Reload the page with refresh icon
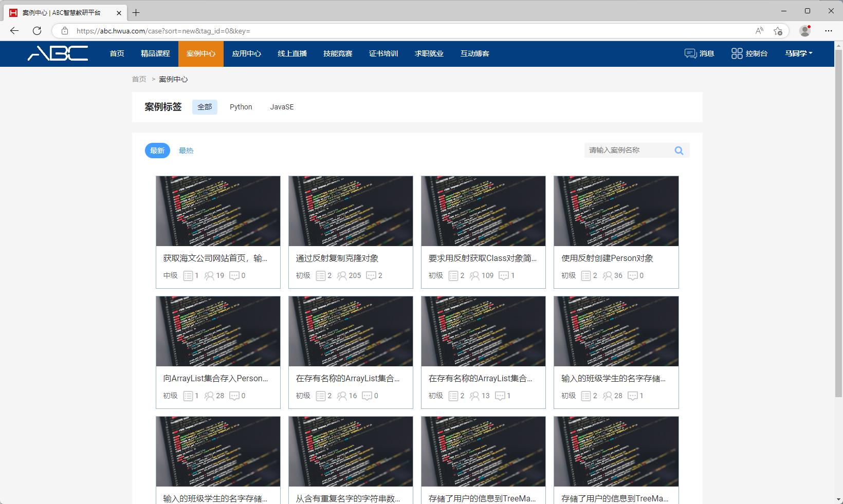The height and width of the screenshot is (504, 843). point(37,31)
